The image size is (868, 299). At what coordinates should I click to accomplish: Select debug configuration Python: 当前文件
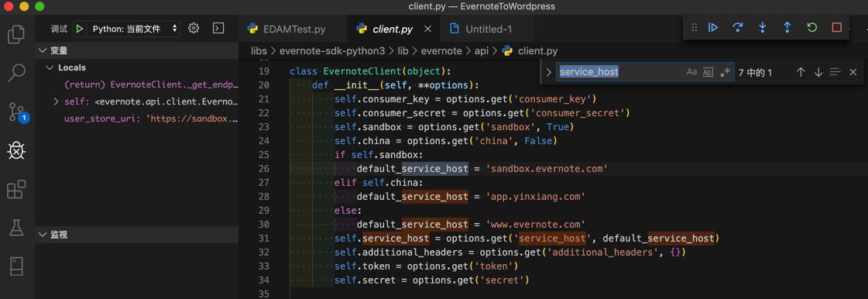pos(135,29)
